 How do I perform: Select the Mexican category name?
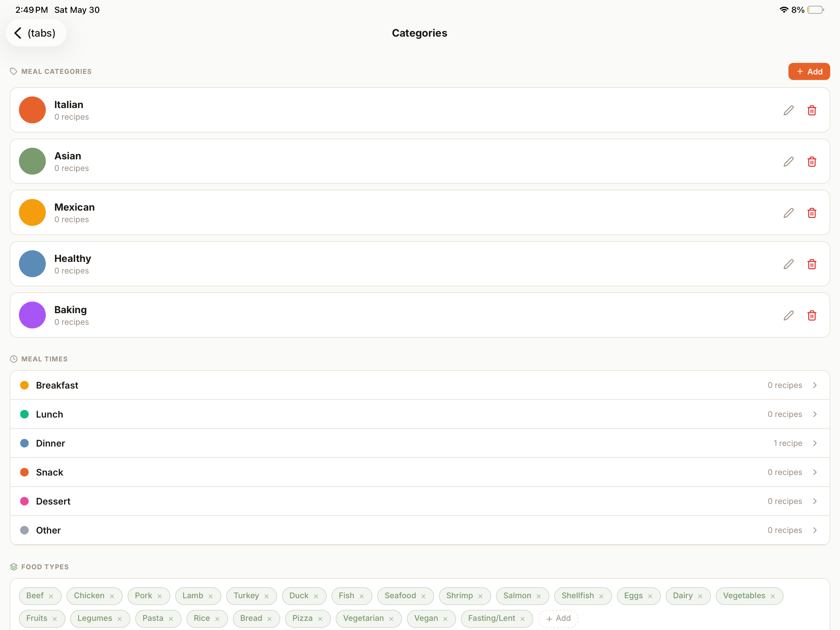pyautogui.click(x=74, y=207)
